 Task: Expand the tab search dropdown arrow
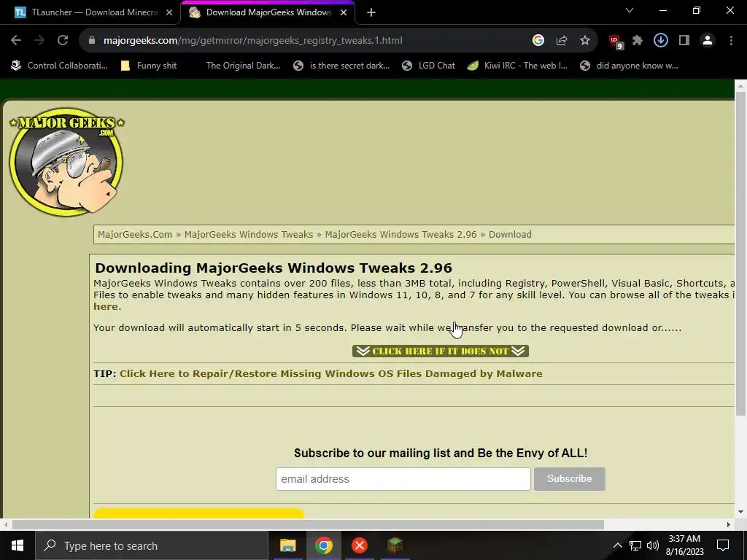coord(630,10)
